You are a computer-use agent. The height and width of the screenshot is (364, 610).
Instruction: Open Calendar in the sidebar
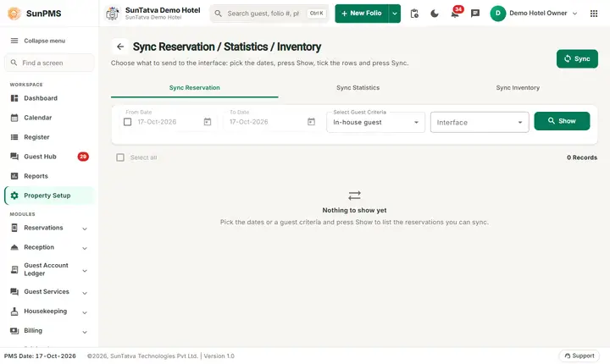pos(49,118)
